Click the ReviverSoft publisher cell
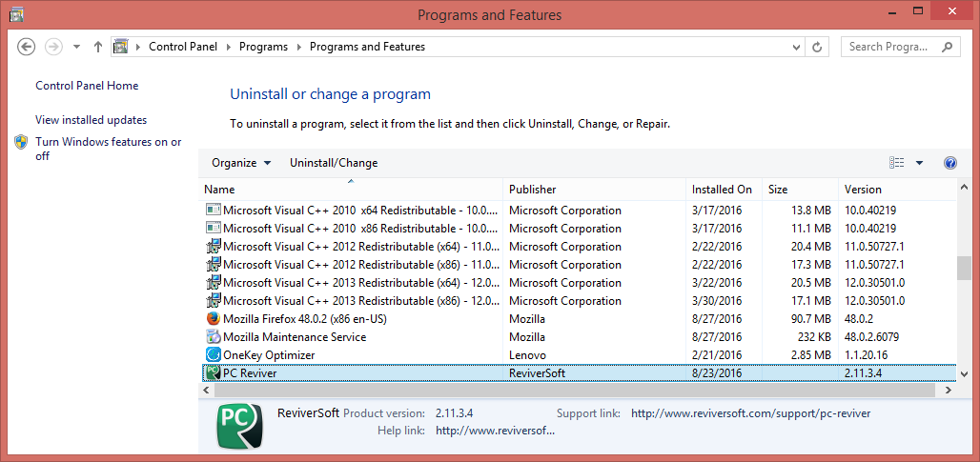 (537, 373)
